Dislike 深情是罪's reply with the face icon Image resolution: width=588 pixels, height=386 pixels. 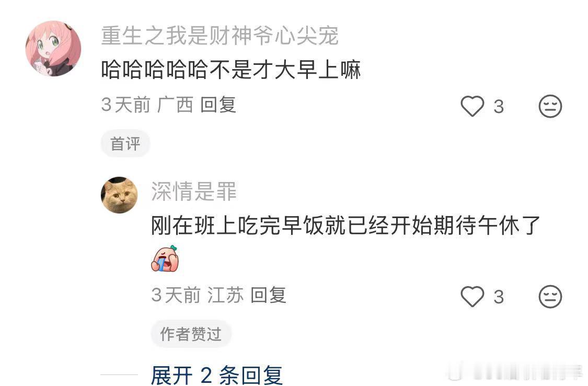tap(550, 297)
